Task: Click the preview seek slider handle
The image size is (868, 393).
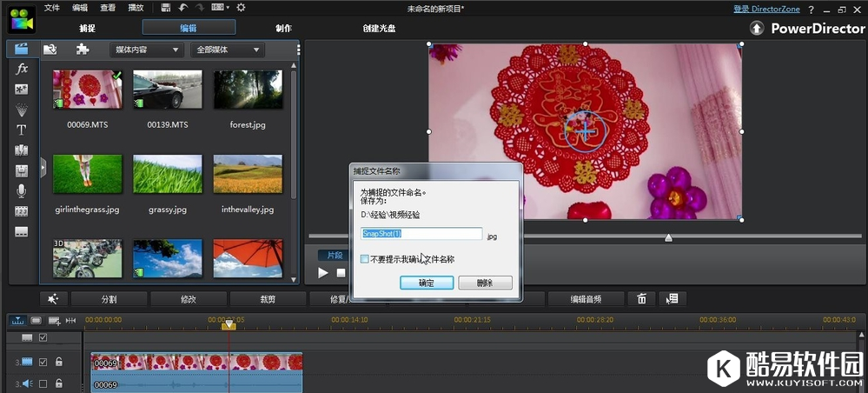Action: tap(668, 237)
